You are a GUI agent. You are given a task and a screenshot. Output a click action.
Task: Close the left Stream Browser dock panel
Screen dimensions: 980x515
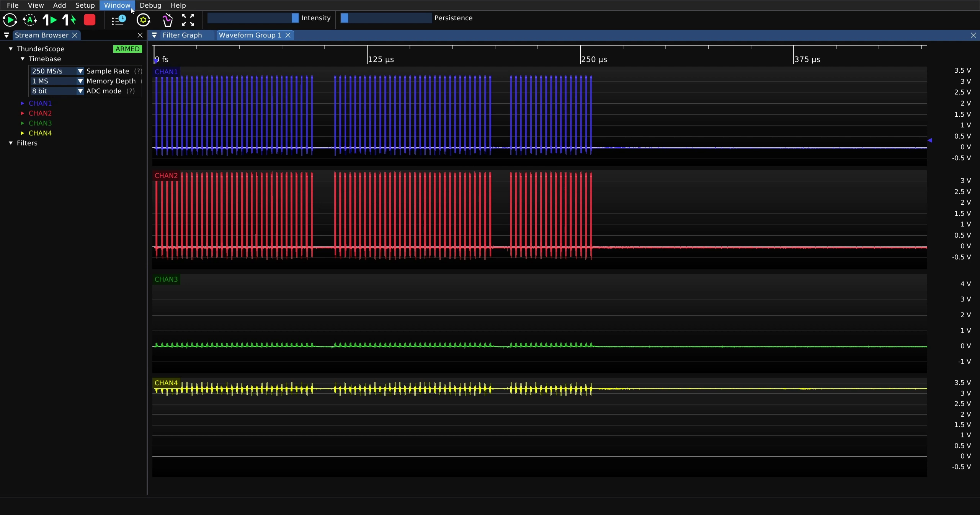point(140,35)
